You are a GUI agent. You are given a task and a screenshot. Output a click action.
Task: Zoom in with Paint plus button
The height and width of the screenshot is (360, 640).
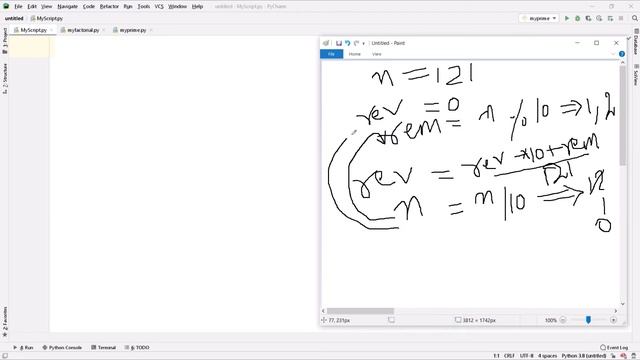(613, 320)
